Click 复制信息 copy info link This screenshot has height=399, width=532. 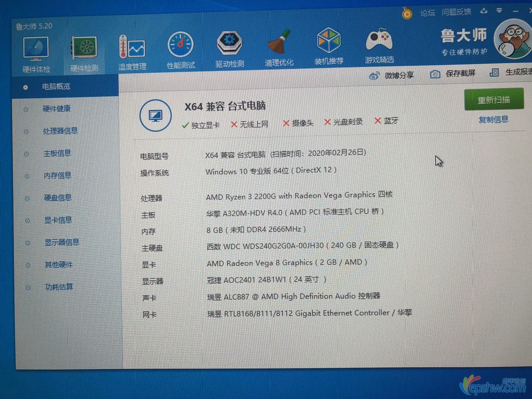(x=494, y=119)
